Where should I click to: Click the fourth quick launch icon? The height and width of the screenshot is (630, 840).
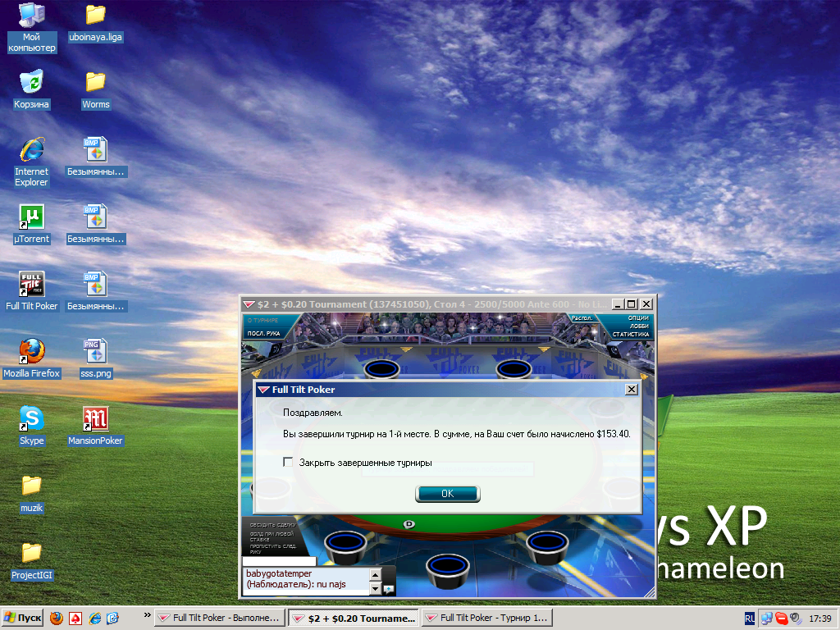113,619
